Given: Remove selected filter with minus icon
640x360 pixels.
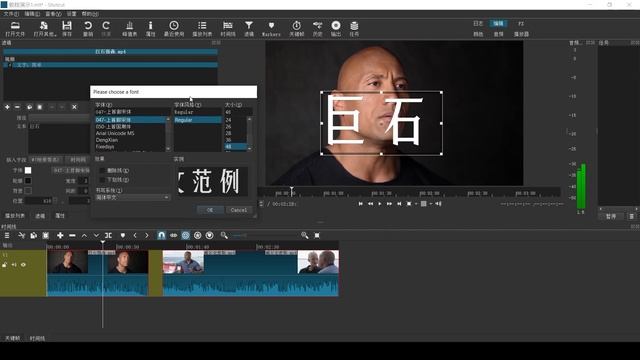Looking at the screenshot, I should 17,107.
